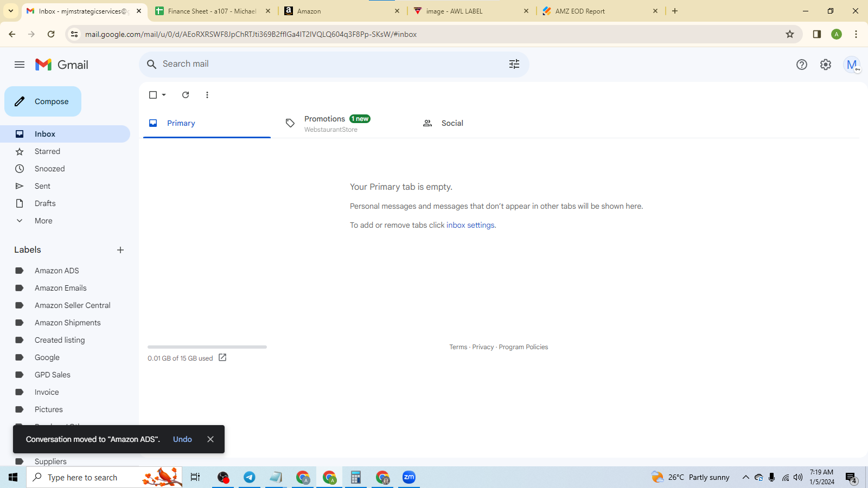This screenshot has width=868, height=488.
Task: Follow the inbox settings link
Action: point(470,225)
